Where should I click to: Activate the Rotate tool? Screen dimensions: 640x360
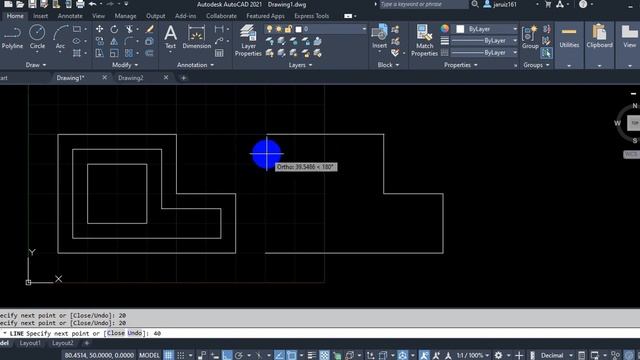114,29
